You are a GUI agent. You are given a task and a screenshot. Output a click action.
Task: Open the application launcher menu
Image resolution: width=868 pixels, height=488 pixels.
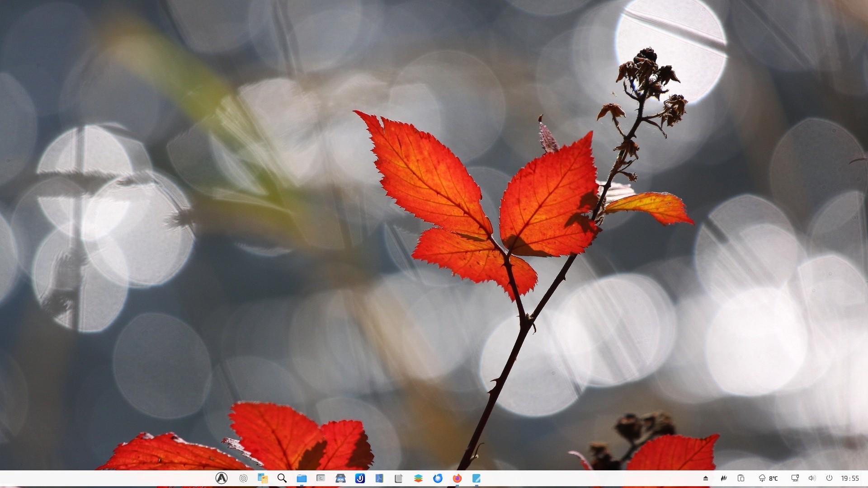point(221,478)
